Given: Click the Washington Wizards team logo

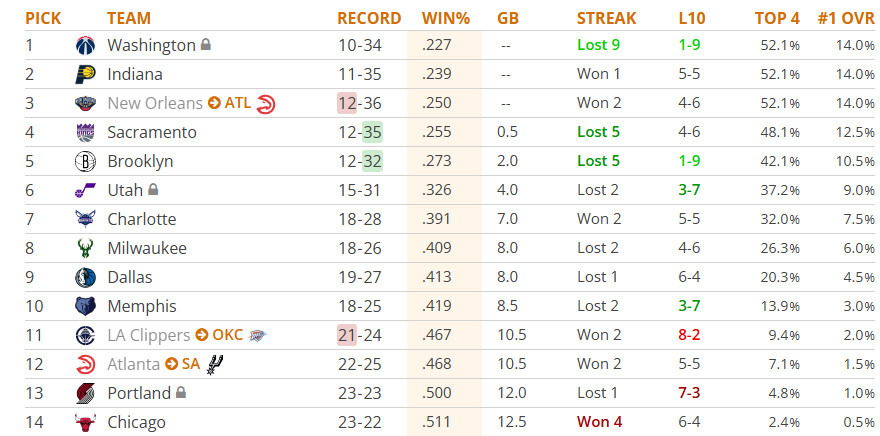Looking at the screenshot, I should (x=85, y=45).
